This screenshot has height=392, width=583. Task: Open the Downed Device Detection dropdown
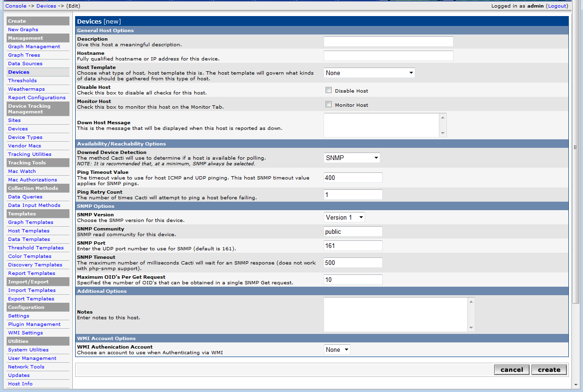(x=352, y=158)
